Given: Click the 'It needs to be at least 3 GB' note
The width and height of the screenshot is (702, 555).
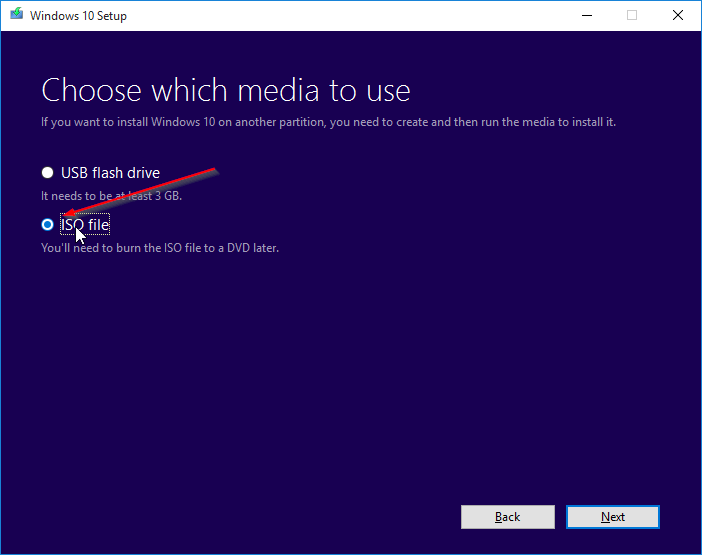Looking at the screenshot, I should coord(111,196).
